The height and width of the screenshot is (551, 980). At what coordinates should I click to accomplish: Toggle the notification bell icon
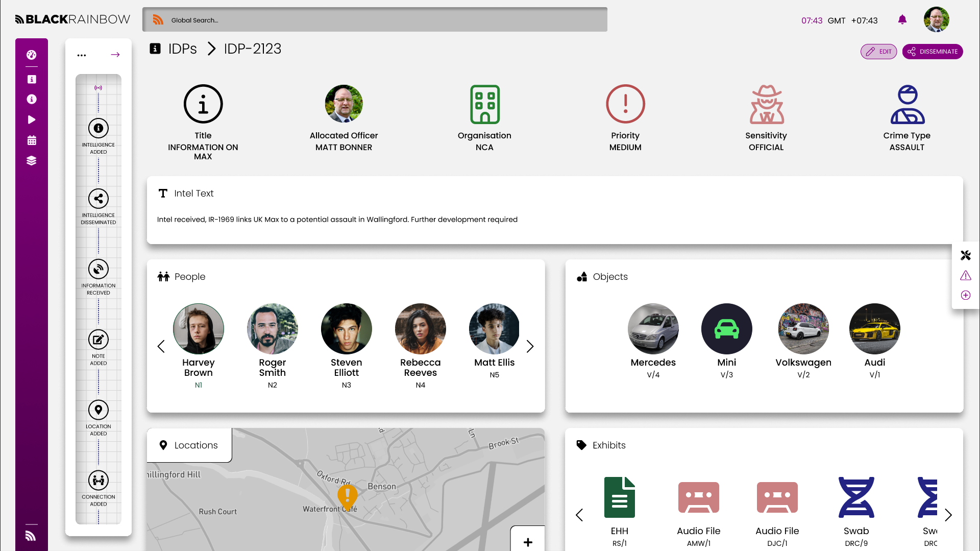click(x=902, y=19)
